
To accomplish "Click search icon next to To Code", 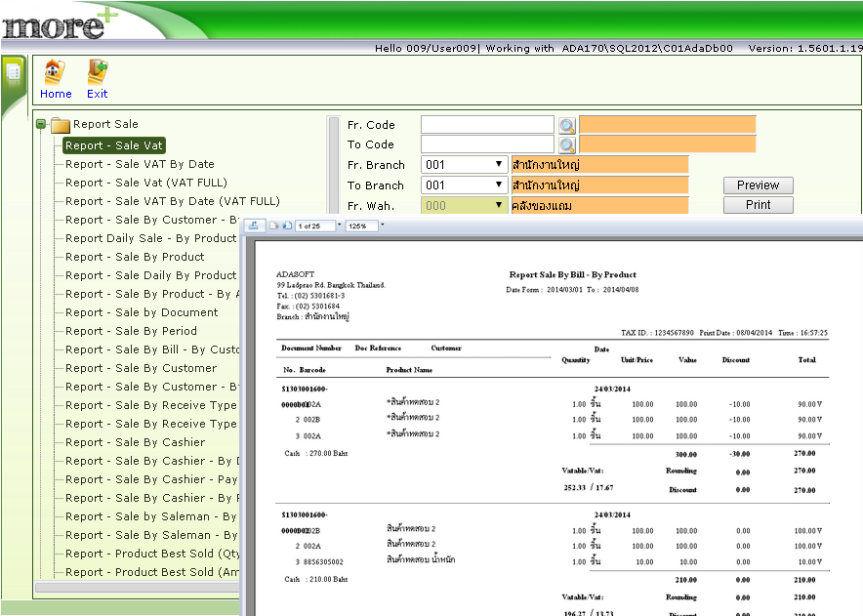I will (x=567, y=145).
